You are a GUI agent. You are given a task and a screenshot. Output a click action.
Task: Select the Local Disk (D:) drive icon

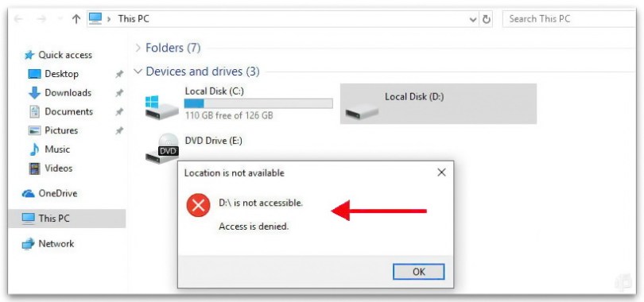coord(362,111)
